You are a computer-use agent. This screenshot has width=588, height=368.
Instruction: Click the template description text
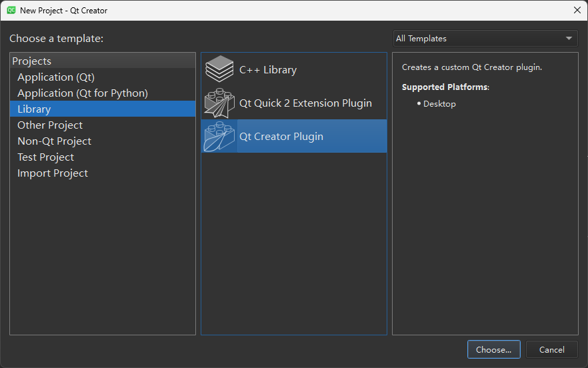[x=472, y=67]
